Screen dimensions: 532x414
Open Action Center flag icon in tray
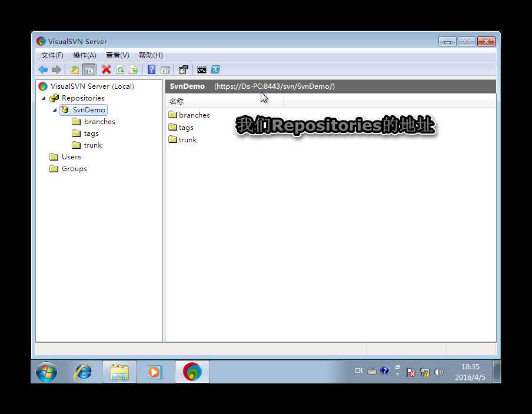(x=411, y=372)
